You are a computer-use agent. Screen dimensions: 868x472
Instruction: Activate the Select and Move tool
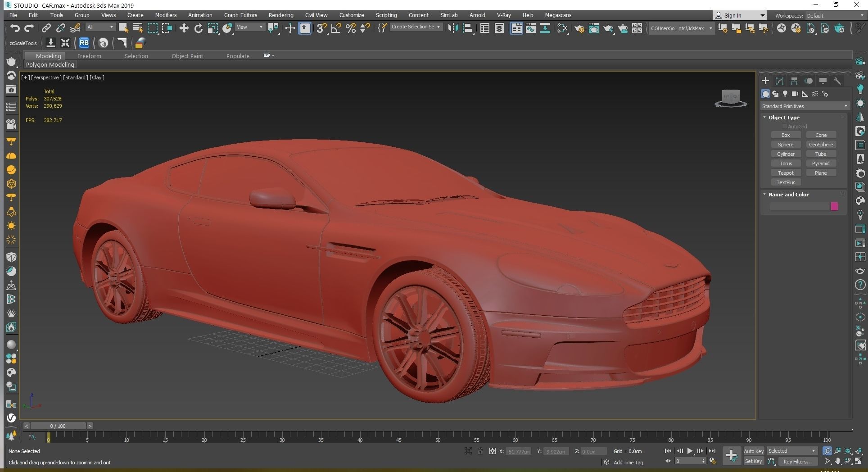click(x=184, y=28)
